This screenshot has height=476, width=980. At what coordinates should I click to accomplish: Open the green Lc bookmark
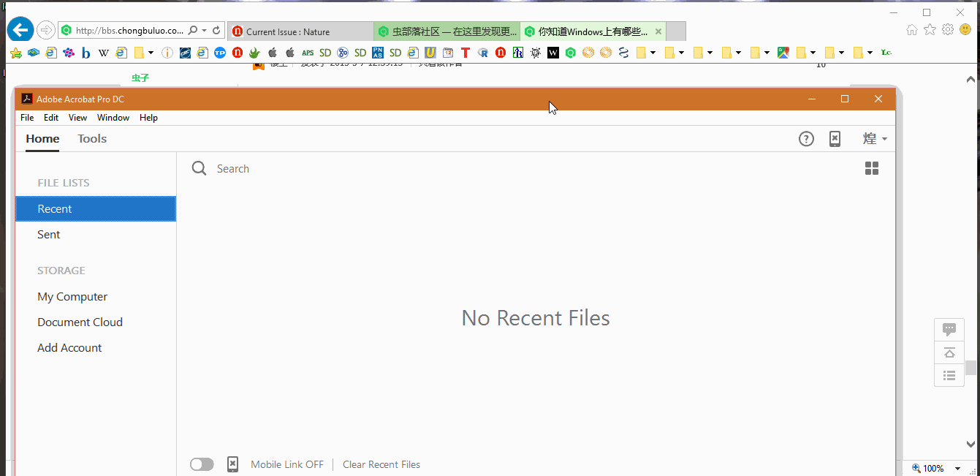pos(886,53)
